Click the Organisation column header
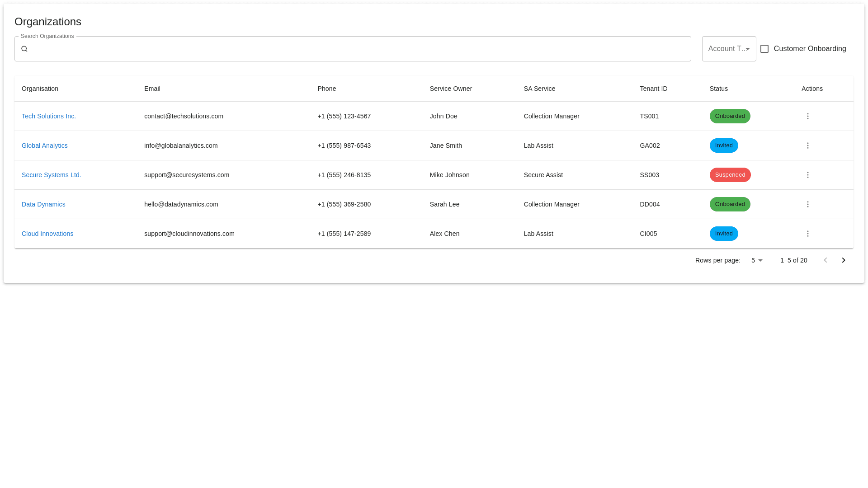 pyautogui.click(x=40, y=89)
